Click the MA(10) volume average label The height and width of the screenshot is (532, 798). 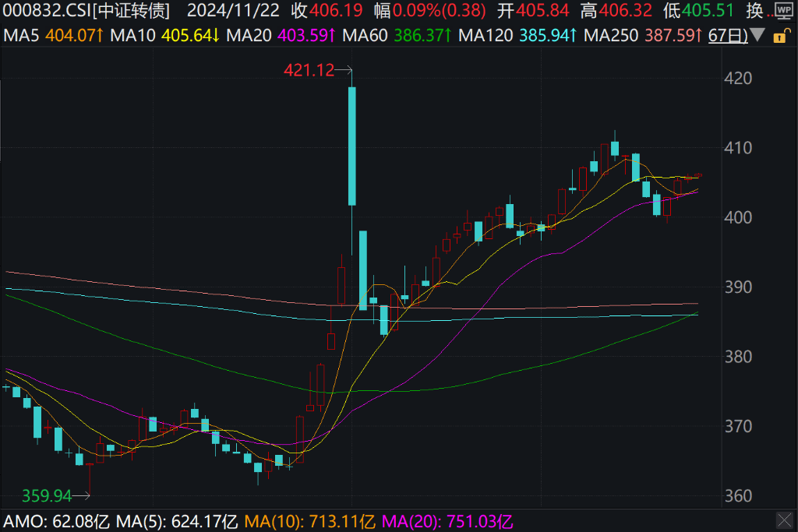click(270, 520)
